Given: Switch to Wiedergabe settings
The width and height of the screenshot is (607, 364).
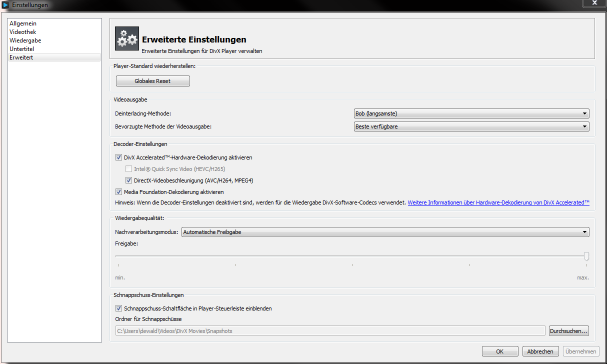Looking at the screenshot, I should (x=54, y=40).
